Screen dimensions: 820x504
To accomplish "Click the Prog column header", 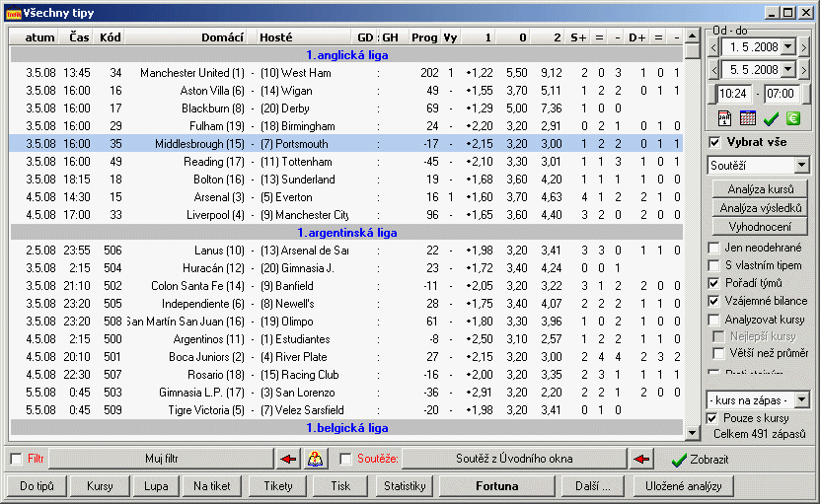I will coord(423,37).
